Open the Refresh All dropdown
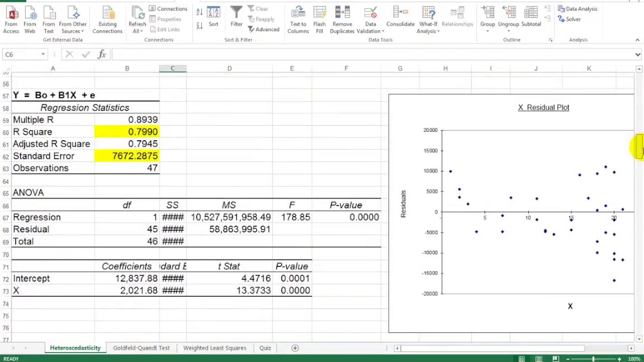This screenshot has height=362, width=644. tap(137, 28)
